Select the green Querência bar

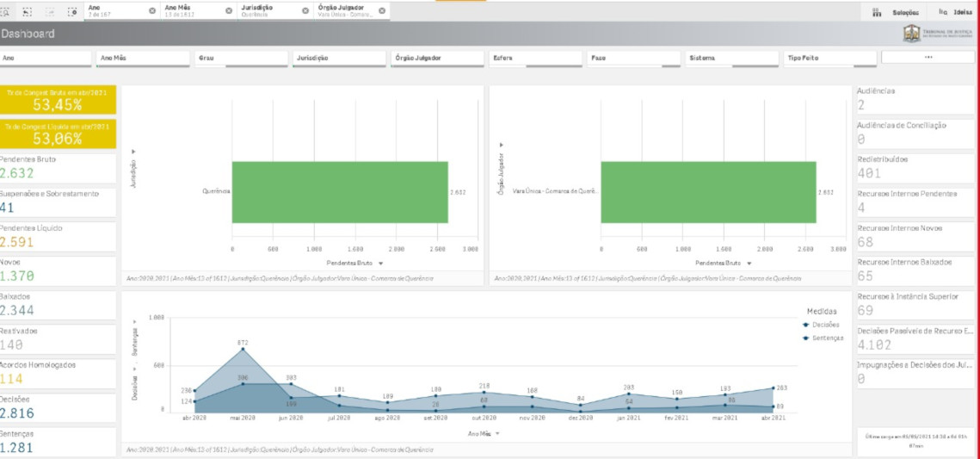click(340, 192)
